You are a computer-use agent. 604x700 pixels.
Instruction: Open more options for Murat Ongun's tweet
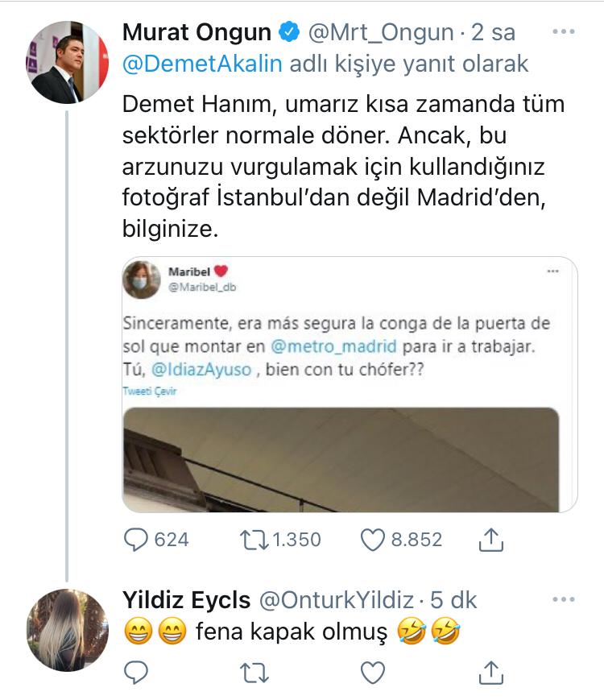(x=564, y=31)
